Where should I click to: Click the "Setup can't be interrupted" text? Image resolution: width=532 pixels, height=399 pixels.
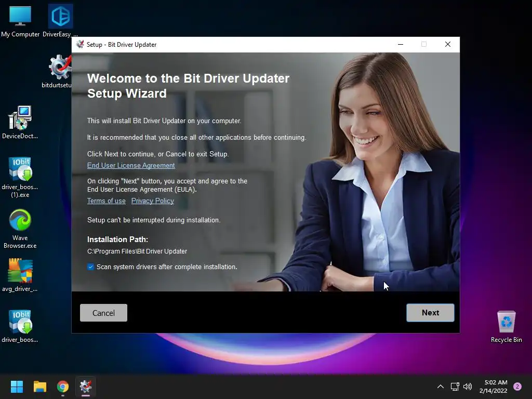(154, 220)
